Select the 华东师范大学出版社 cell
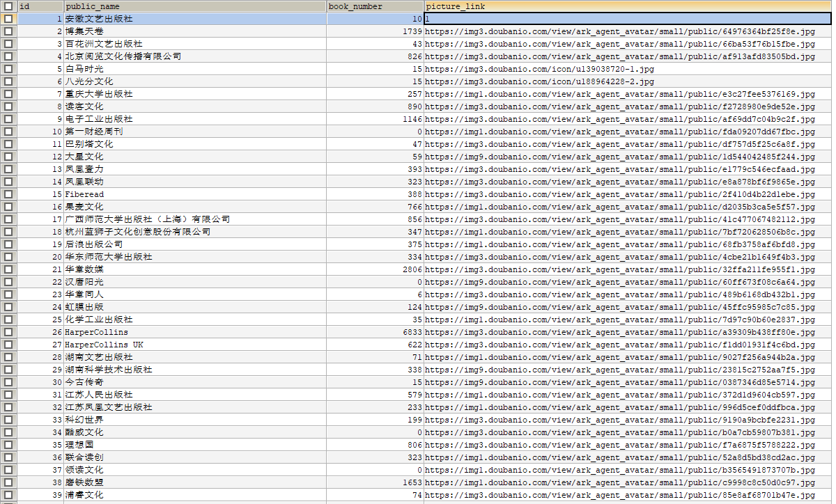The width and height of the screenshot is (836, 504). 195,257
